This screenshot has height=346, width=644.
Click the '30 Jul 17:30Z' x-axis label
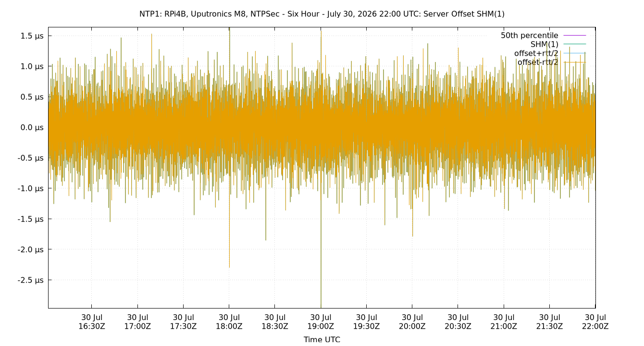(x=183, y=321)
